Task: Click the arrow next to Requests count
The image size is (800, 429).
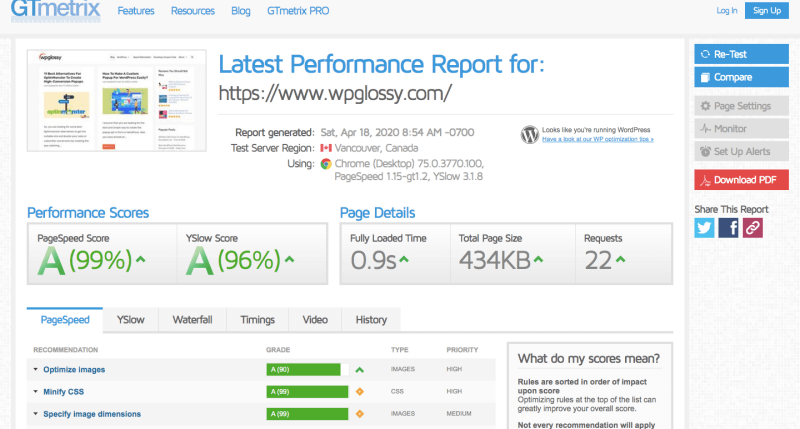Action: tap(620, 259)
